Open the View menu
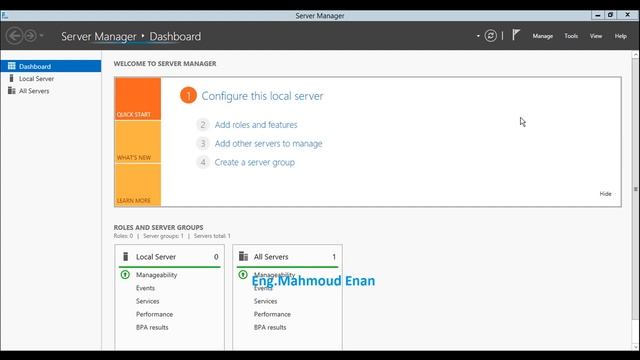 [x=596, y=36]
